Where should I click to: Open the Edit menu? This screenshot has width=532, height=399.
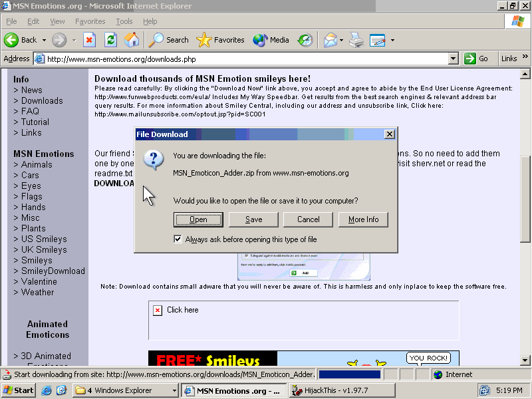click(x=33, y=21)
